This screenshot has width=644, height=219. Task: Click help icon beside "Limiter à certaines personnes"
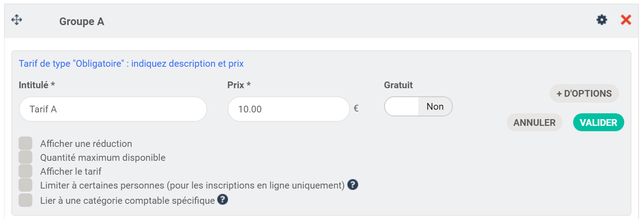point(353,185)
